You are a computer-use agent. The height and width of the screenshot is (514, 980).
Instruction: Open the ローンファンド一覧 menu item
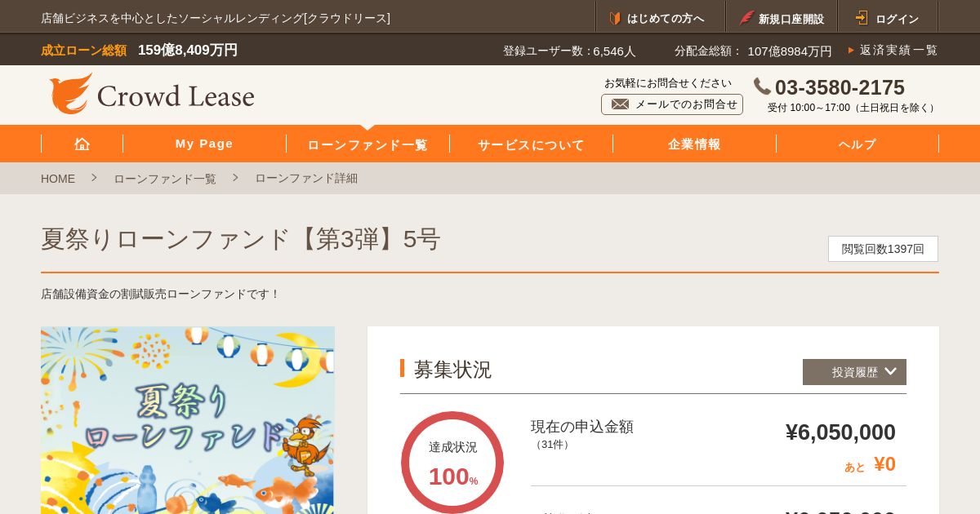tap(367, 144)
